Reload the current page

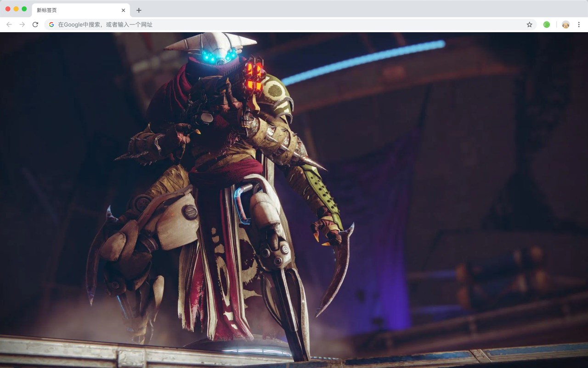click(x=35, y=24)
